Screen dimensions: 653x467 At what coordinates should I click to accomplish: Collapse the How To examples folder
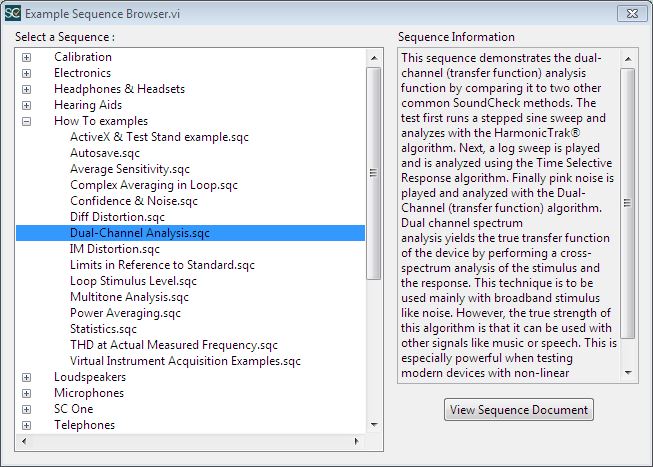pyautogui.click(x=26, y=121)
